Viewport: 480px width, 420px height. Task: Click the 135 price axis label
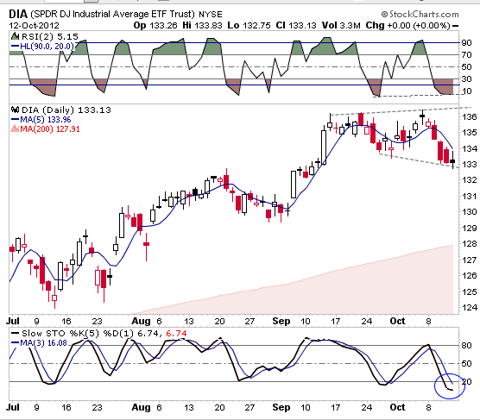tap(469, 132)
